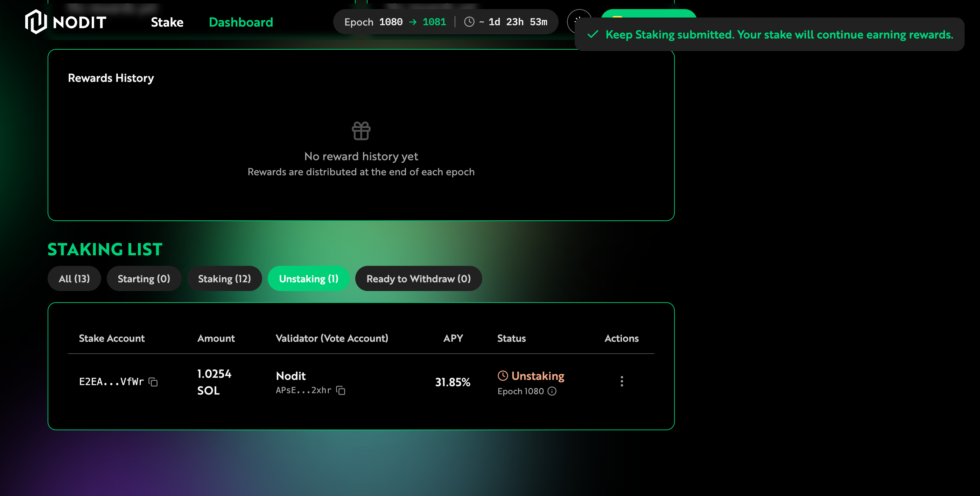Viewport: 980px width, 496px height.
Task: Click the epoch countdown clock icon
Action: point(469,22)
